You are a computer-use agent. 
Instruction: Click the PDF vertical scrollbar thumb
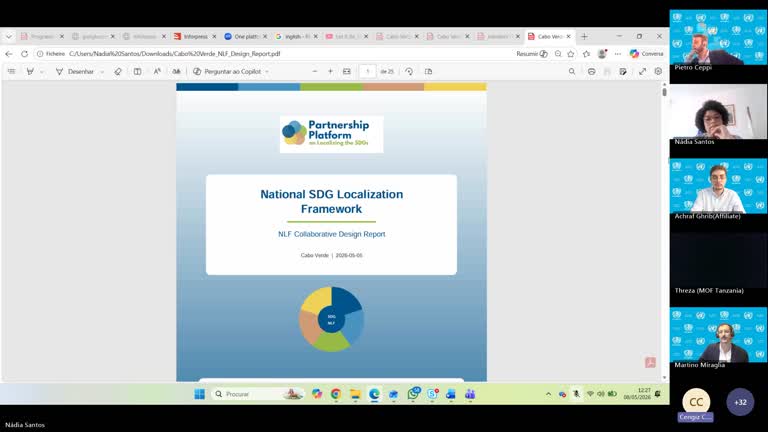click(x=665, y=92)
